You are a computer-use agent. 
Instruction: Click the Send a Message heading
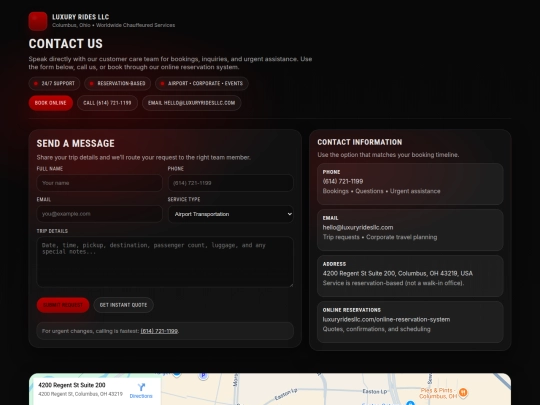point(75,143)
